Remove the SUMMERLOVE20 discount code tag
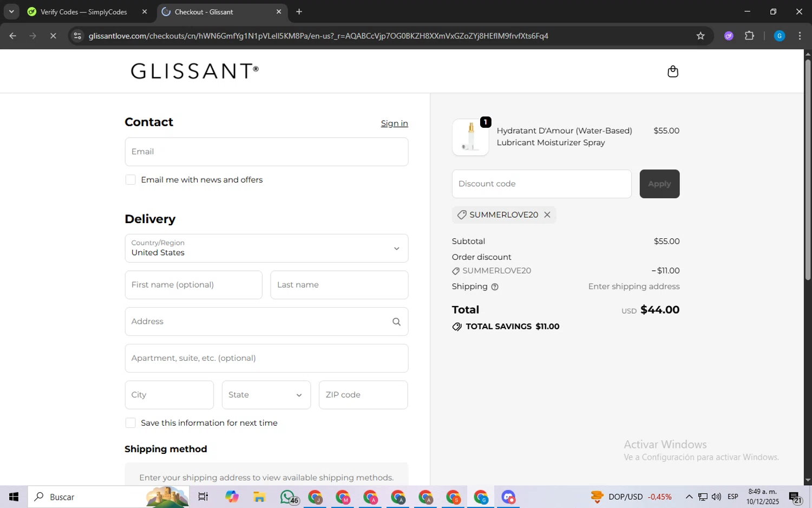 coord(547,215)
